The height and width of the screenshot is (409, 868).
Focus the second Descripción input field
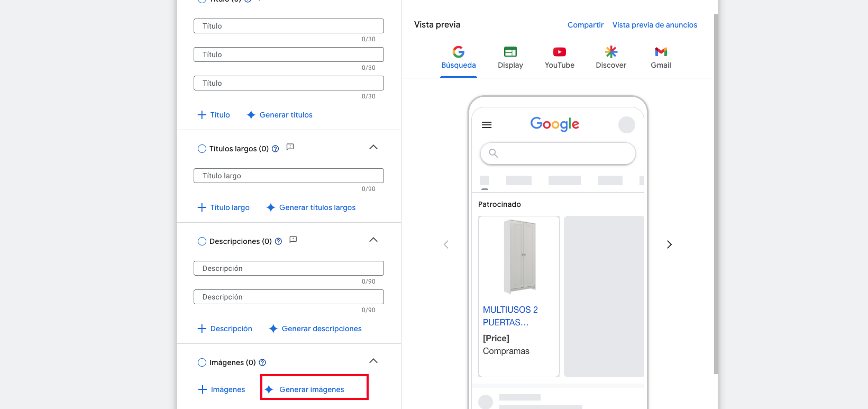pos(289,297)
